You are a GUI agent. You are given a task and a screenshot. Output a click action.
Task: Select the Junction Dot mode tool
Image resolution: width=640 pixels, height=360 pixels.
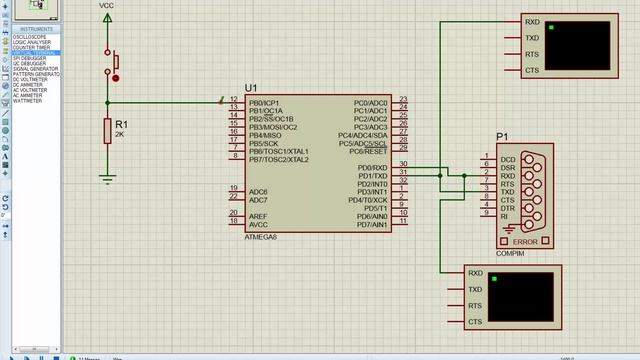(5, 7)
